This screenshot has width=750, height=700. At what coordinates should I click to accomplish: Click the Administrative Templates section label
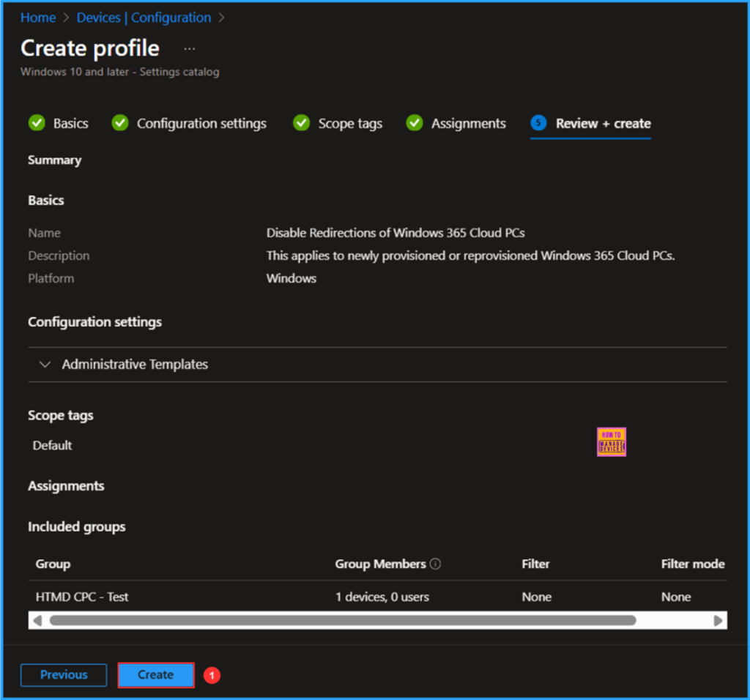(x=135, y=365)
